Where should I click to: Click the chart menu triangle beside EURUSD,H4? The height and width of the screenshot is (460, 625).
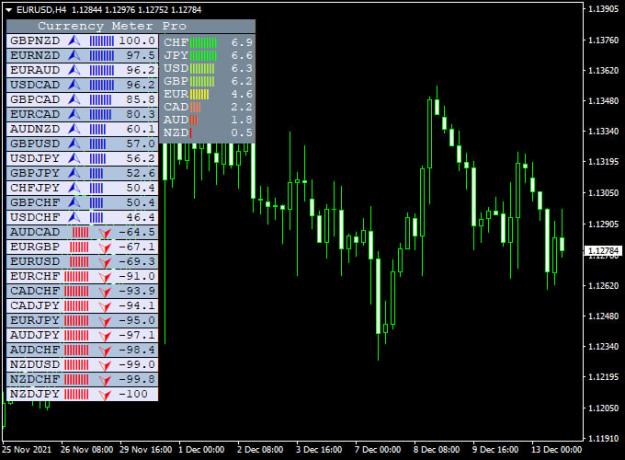click(x=9, y=10)
